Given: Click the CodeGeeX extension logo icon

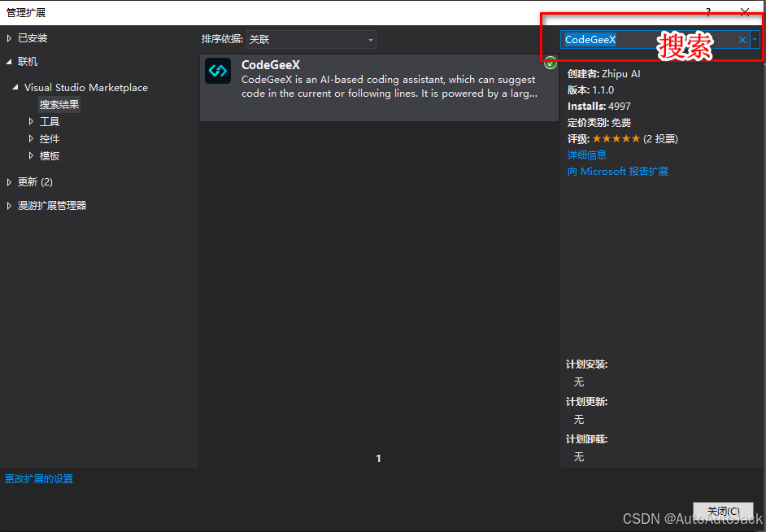Looking at the screenshot, I should [x=218, y=71].
